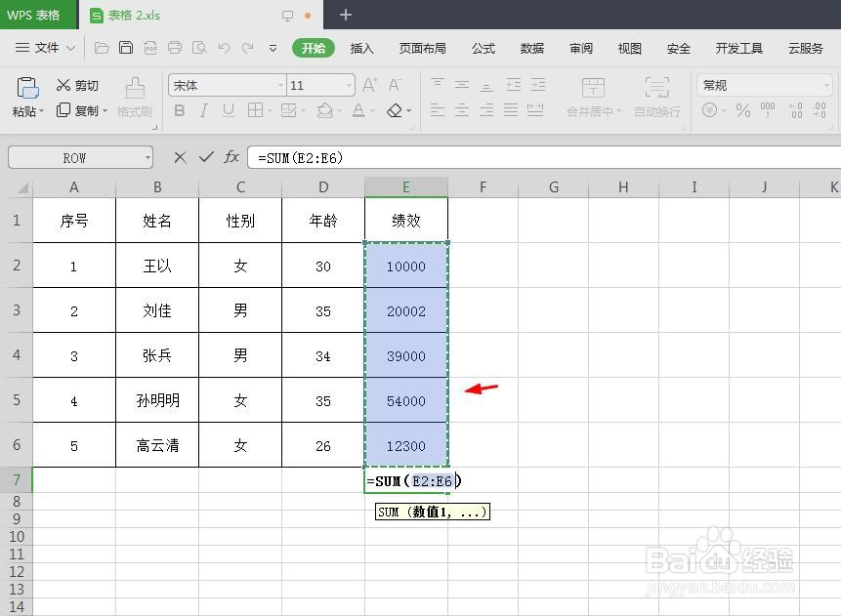841x616 pixels.
Task: Expand the 常规 number format dropdown
Action: point(827,85)
